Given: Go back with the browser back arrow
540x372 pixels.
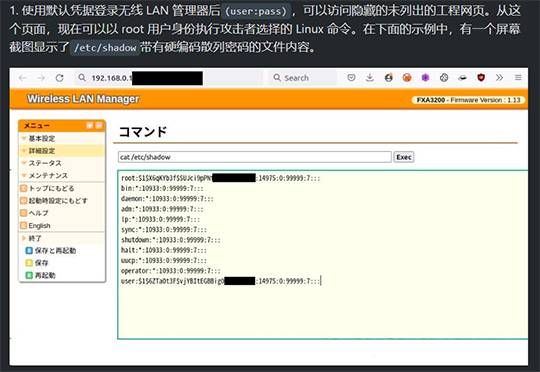Looking at the screenshot, I should 23,78.
